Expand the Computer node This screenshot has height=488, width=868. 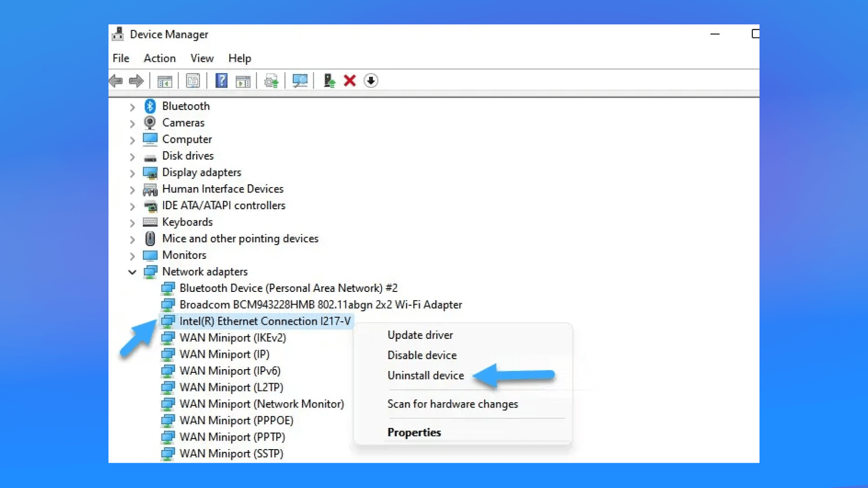pyautogui.click(x=132, y=140)
